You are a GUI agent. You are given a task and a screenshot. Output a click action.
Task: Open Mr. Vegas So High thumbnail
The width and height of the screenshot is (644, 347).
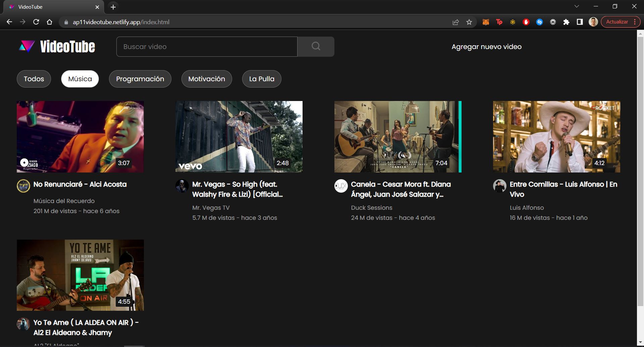coord(239,137)
